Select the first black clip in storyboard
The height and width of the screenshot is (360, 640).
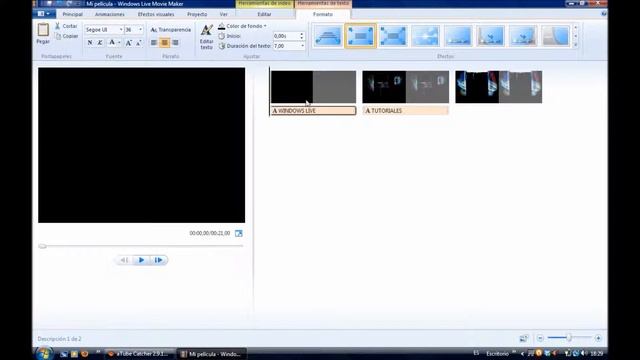coord(313,87)
